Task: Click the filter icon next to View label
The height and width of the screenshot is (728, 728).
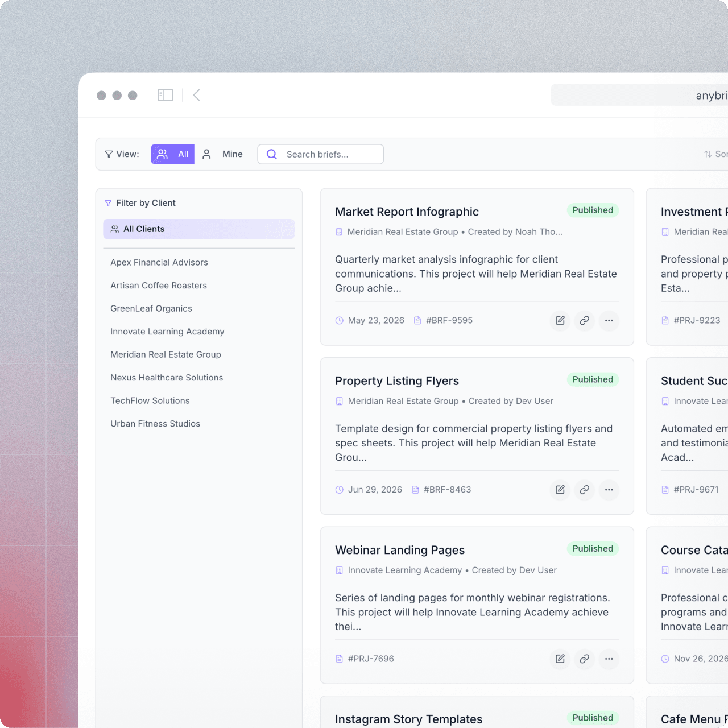Action: (x=108, y=154)
